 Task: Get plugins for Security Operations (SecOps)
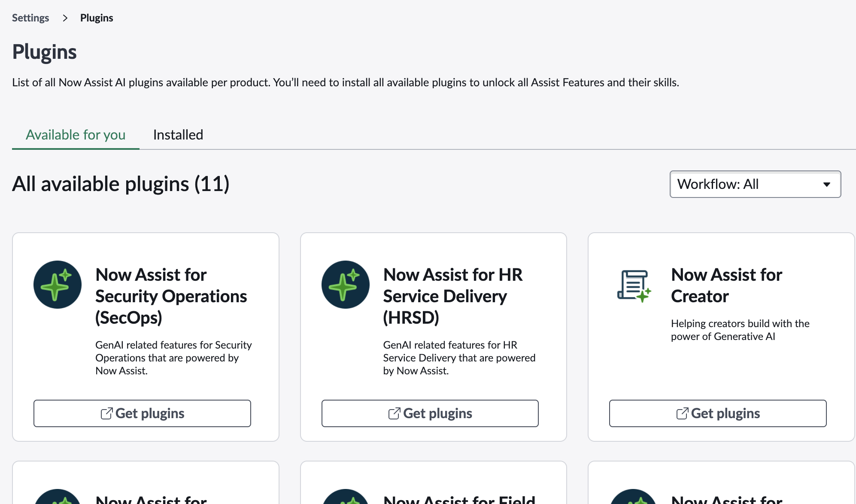pyautogui.click(x=142, y=413)
